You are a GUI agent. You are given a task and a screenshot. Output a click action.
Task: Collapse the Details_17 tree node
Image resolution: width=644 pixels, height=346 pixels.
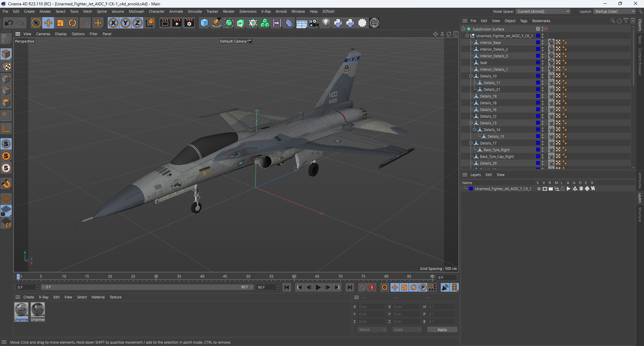pyautogui.click(x=471, y=143)
